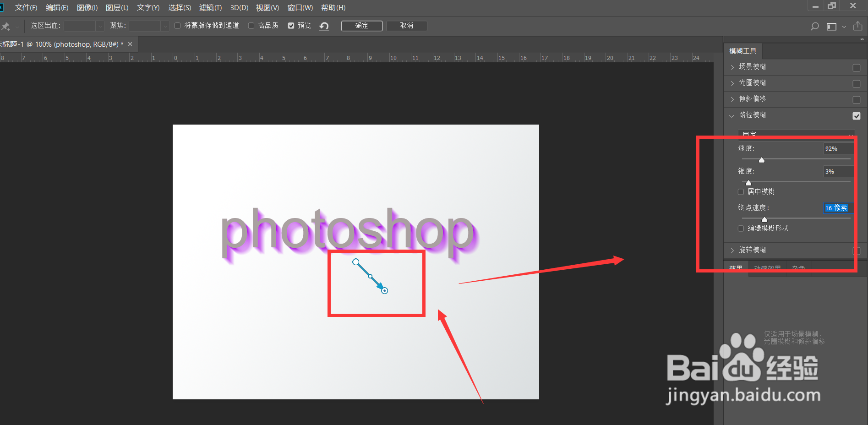This screenshot has height=425, width=868.
Task: Collapse 路径模糊 section chevron
Action: (x=732, y=116)
